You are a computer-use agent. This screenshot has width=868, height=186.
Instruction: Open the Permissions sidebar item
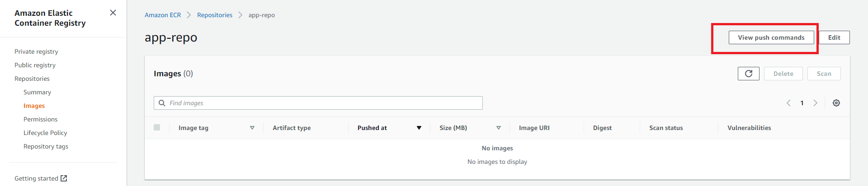coord(40,119)
